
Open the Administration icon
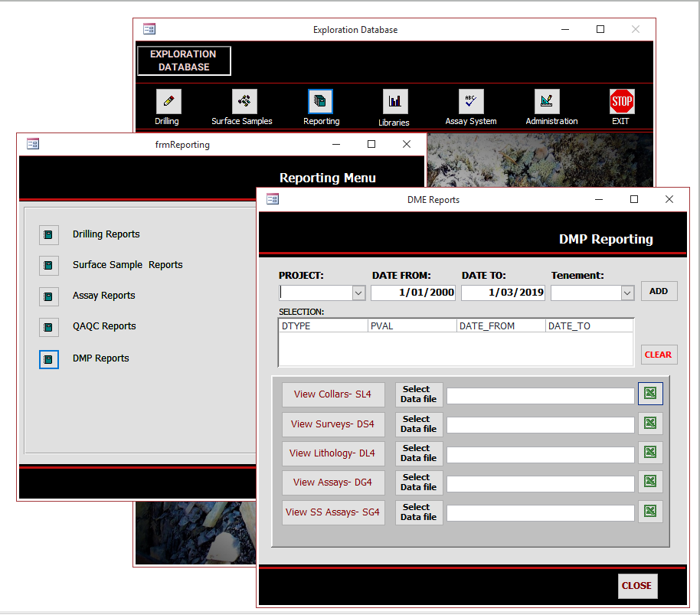point(547,101)
